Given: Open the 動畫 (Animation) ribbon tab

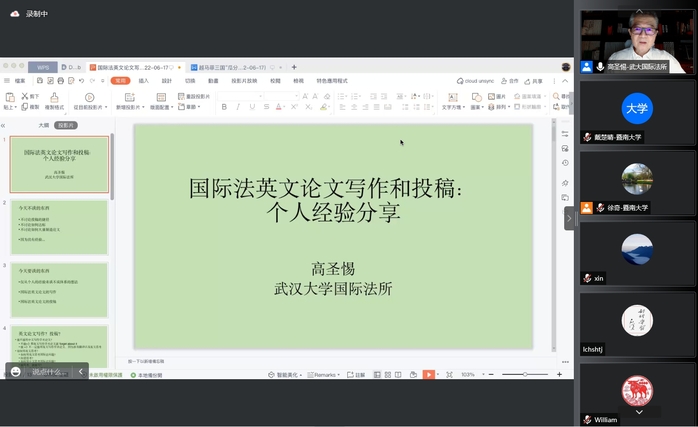Looking at the screenshot, I should tap(213, 80).
